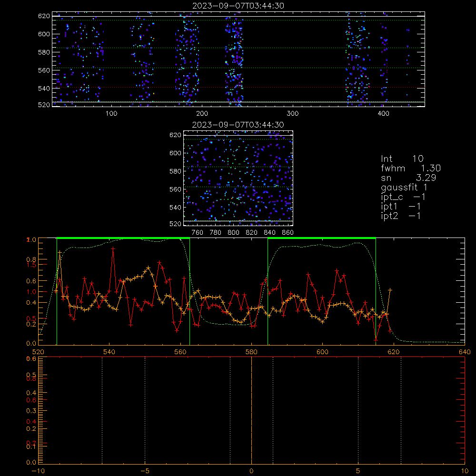The height and width of the screenshot is (476, 476).
Task: Select the 'ipt_c -1' readout text
Action: click(x=403, y=198)
